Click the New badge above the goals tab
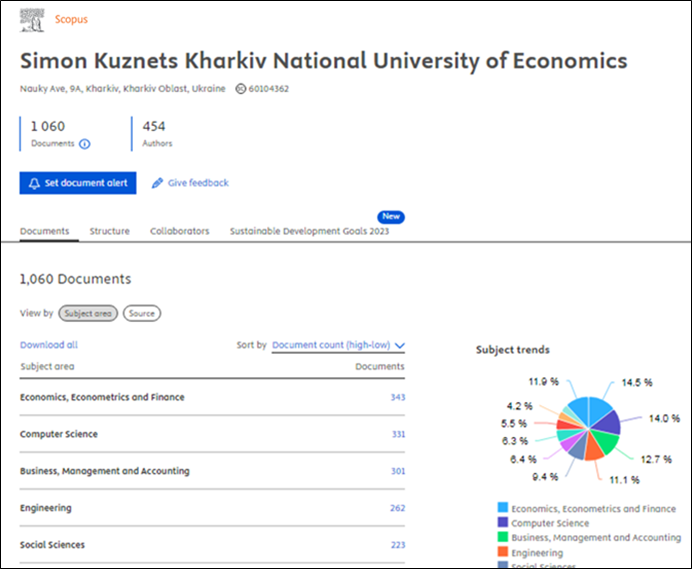Screen dimensions: 692x569 [391, 217]
